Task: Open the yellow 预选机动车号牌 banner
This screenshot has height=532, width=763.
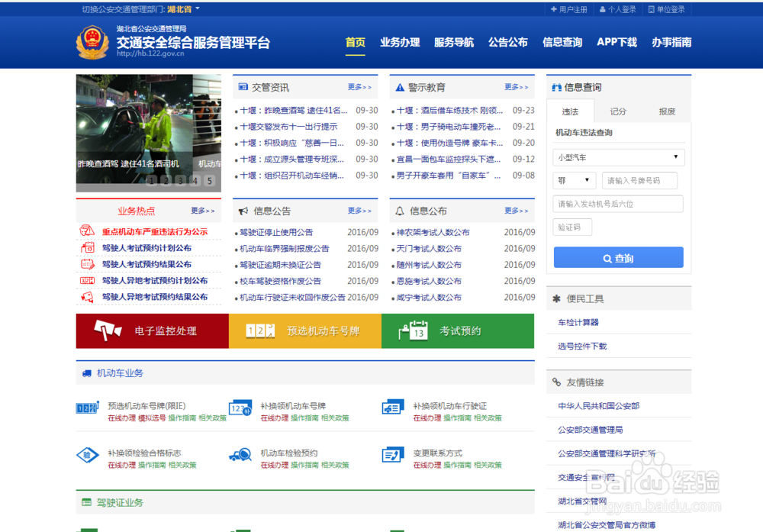Action: pyautogui.click(x=304, y=331)
